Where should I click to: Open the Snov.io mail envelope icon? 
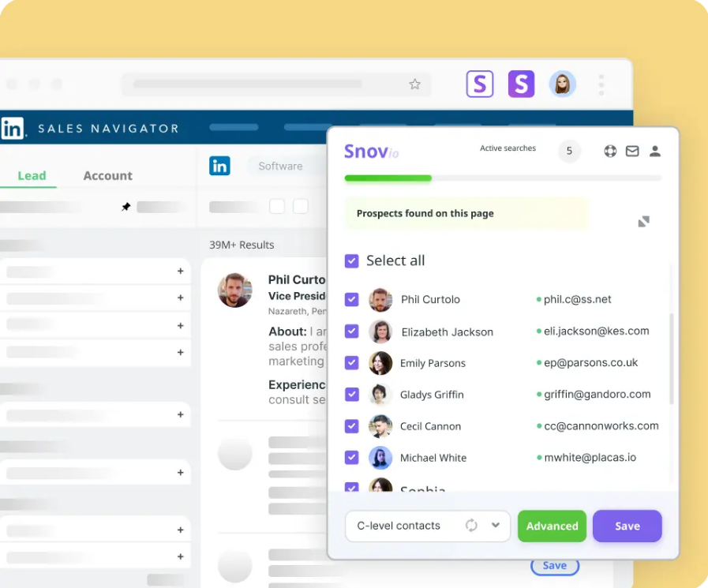(x=632, y=151)
